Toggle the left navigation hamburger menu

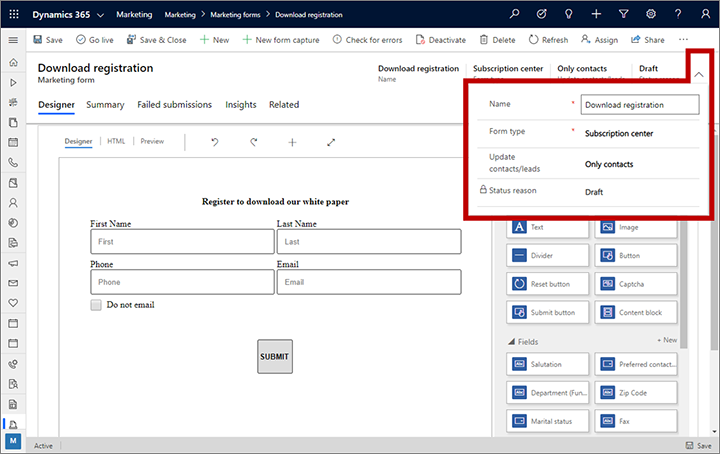13,40
